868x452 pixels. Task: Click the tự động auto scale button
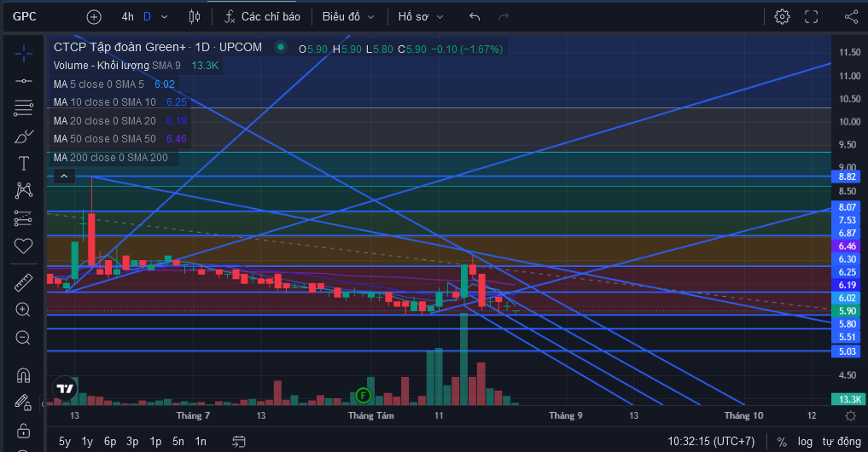click(842, 442)
